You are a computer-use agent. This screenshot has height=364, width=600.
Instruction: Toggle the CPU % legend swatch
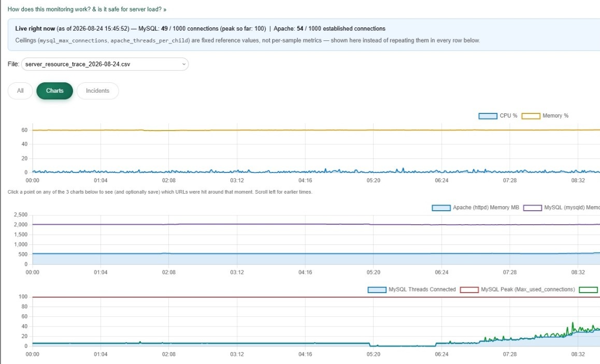tap(488, 116)
